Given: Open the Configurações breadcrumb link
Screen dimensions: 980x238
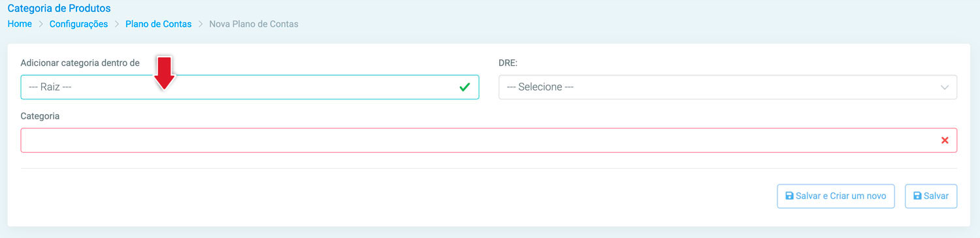Looking at the screenshot, I should pos(78,24).
